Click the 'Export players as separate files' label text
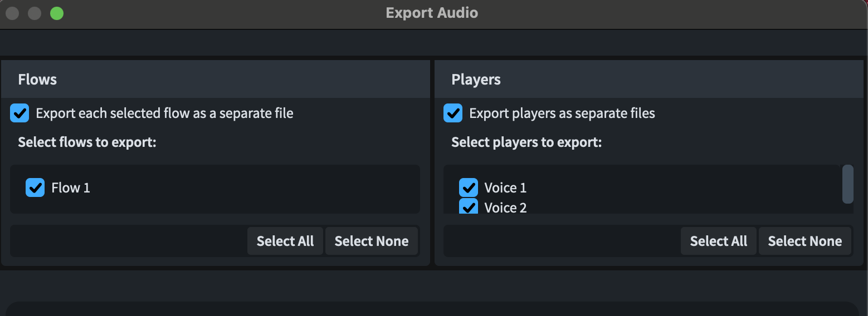Screen dimensions: 868x316 click(x=562, y=113)
